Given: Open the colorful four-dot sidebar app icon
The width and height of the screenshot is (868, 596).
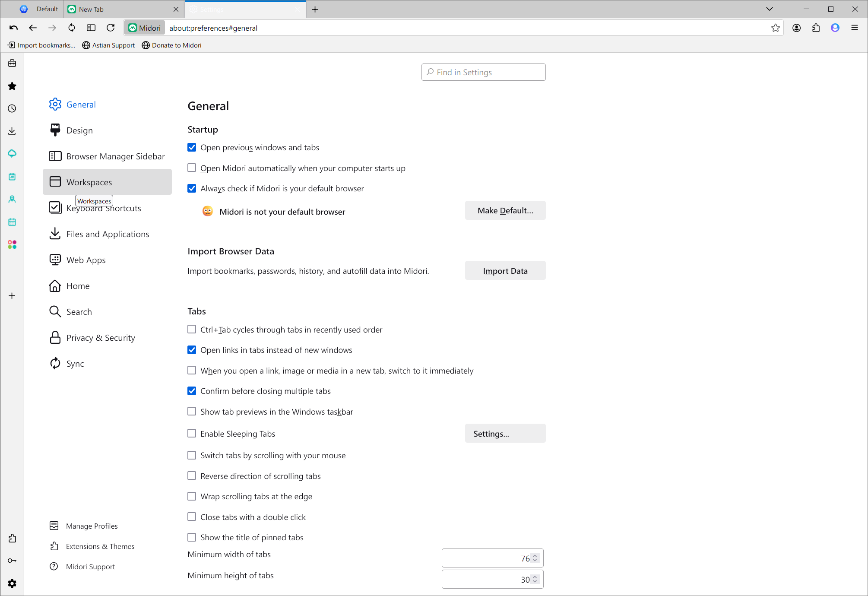Looking at the screenshot, I should [12, 244].
